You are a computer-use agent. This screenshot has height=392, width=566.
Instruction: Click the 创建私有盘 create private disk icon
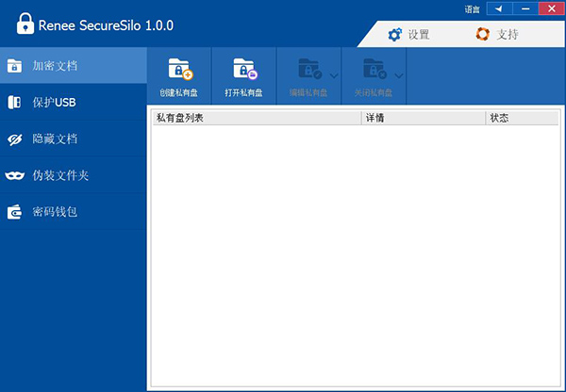click(180, 69)
